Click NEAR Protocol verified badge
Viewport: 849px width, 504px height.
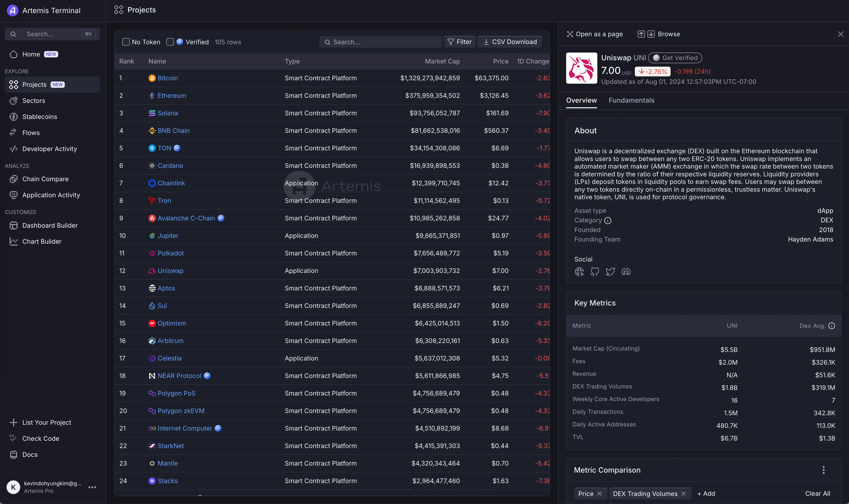[x=207, y=376]
